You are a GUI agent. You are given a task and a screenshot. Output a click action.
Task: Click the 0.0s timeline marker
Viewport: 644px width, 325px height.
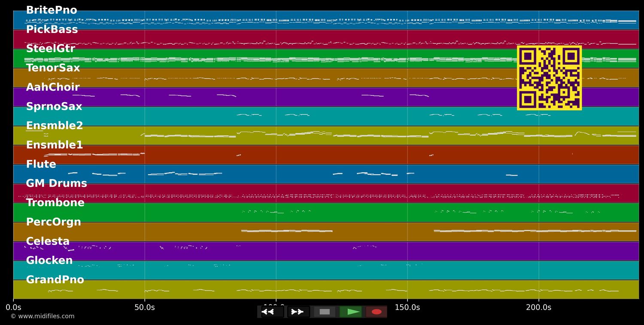(x=14, y=307)
